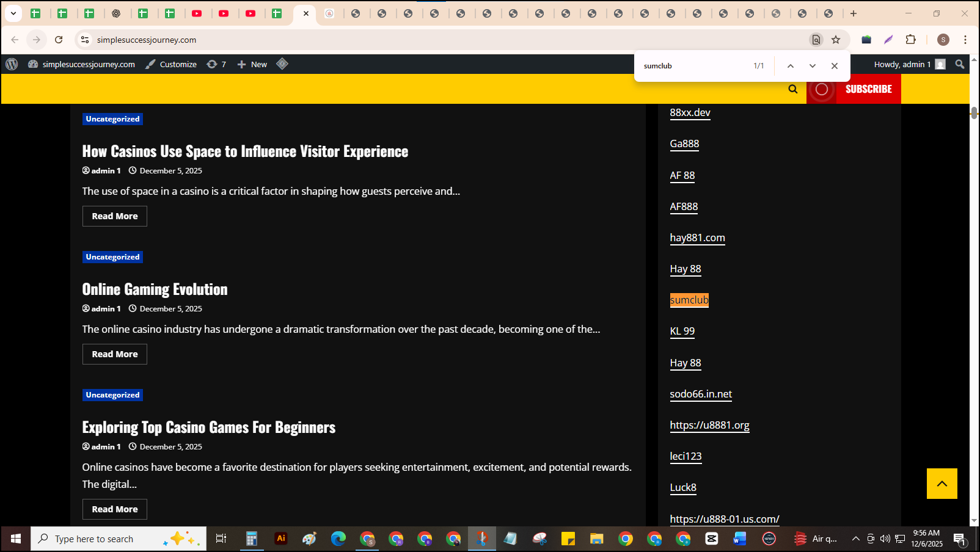Screen dimensions: 980x552
Task: Reload the current browser page
Action: tap(59, 40)
